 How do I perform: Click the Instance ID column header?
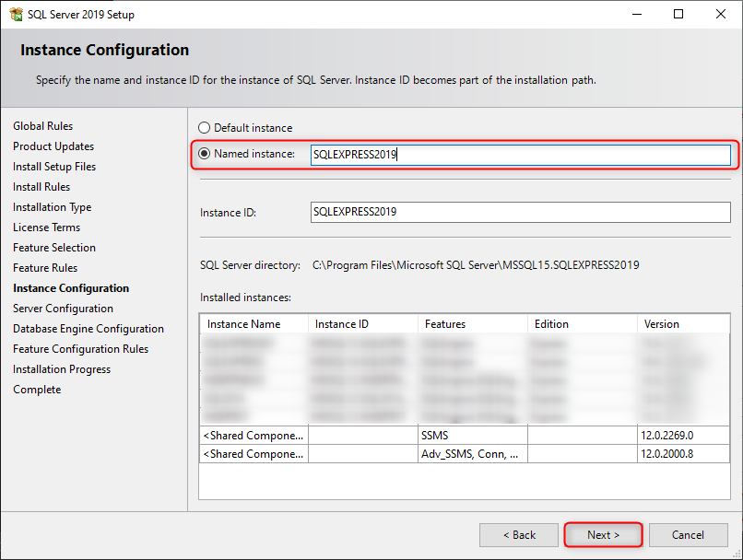click(x=363, y=324)
